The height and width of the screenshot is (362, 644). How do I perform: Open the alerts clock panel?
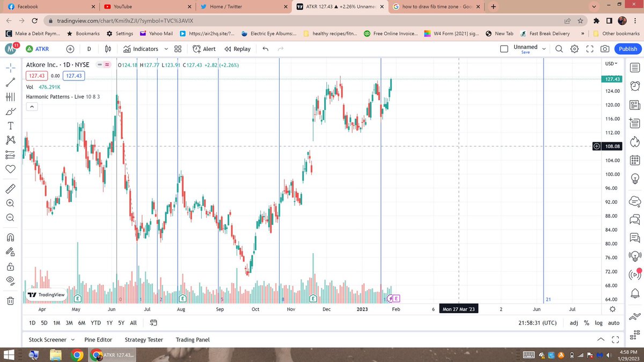coord(634,86)
